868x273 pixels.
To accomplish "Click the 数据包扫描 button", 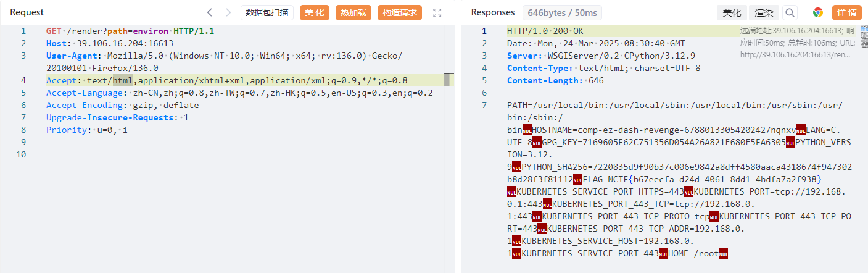I will coord(267,12).
